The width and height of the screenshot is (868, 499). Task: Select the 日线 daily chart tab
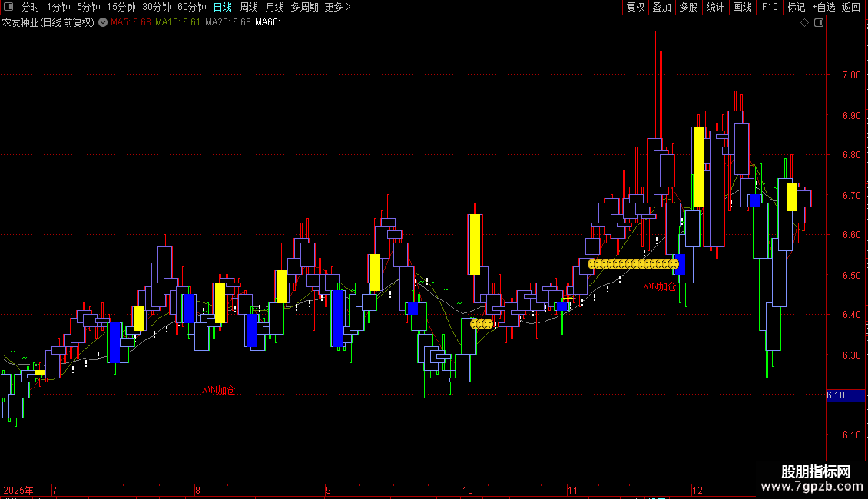pyautogui.click(x=223, y=7)
